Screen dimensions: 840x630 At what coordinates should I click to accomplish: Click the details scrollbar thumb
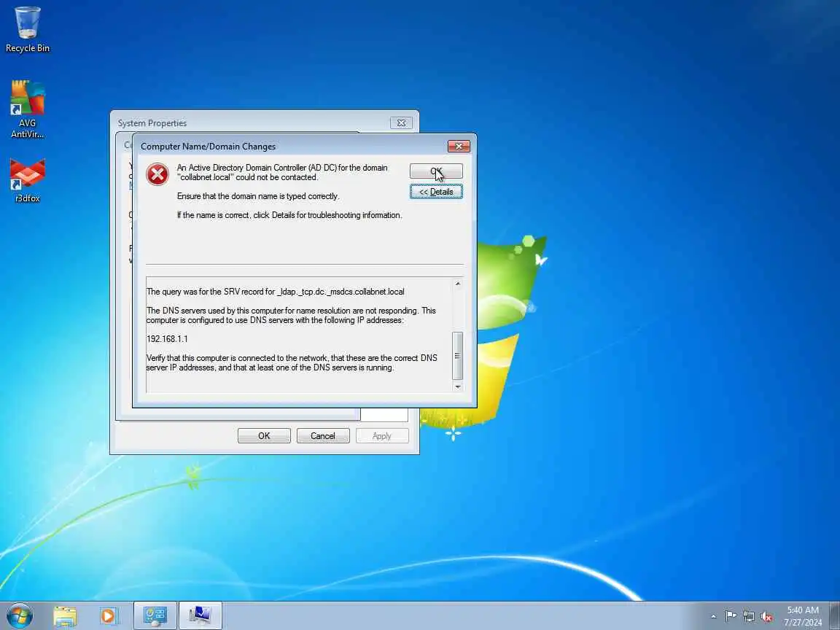coord(457,356)
